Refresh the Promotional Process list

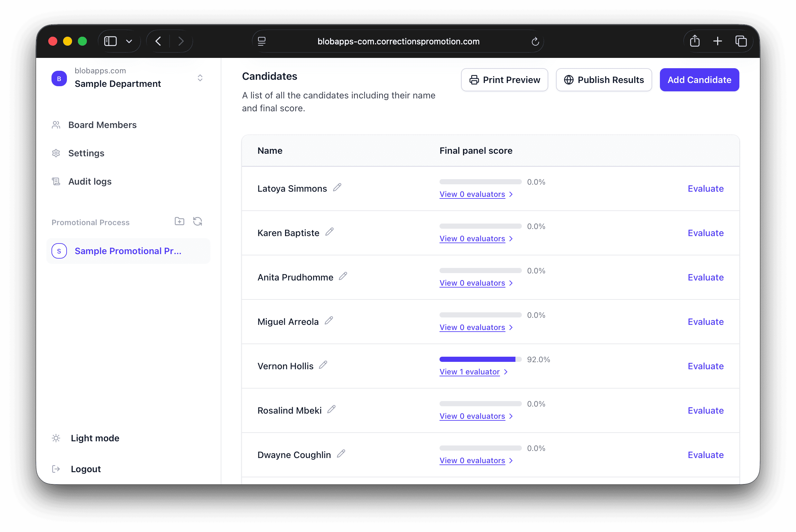[198, 222]
